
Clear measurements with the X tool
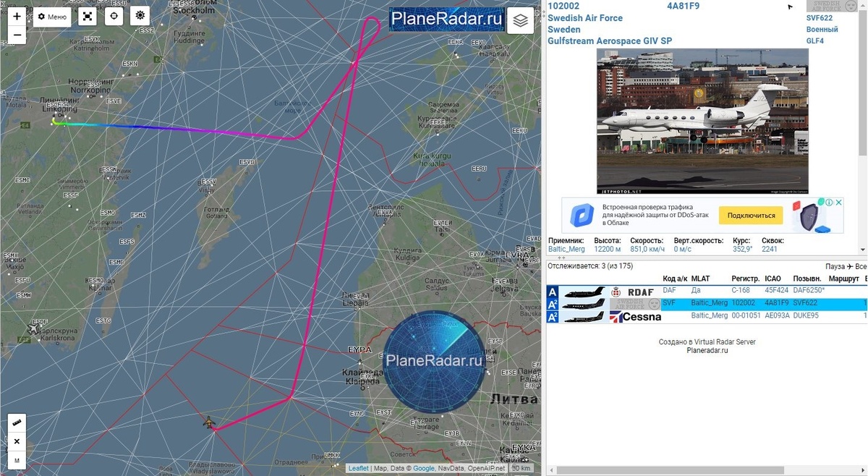pyautogui.click(x=17, y=441)
